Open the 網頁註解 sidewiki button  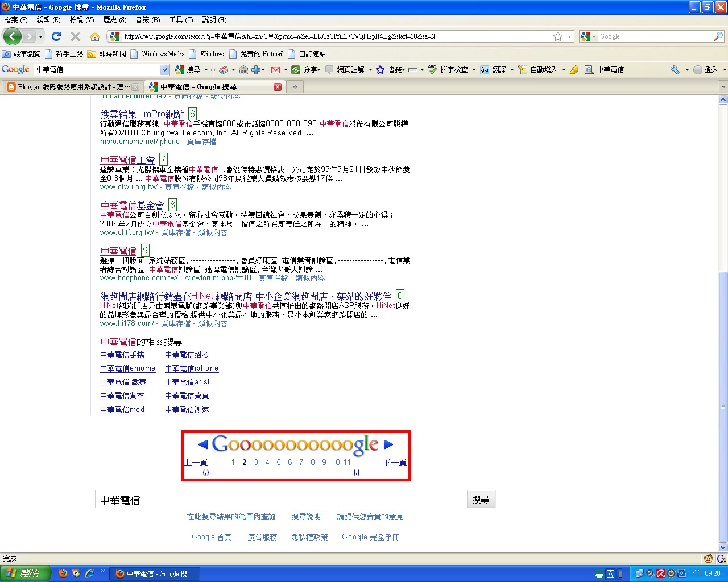pos(345,70)
